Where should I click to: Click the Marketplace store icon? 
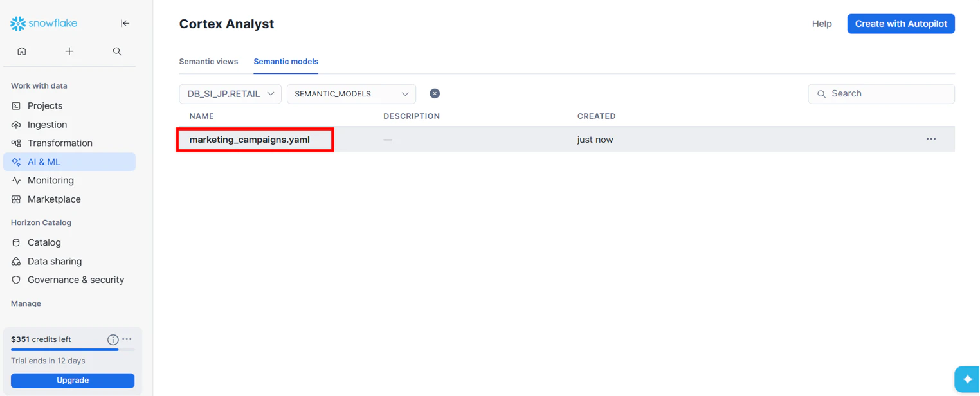16,199
